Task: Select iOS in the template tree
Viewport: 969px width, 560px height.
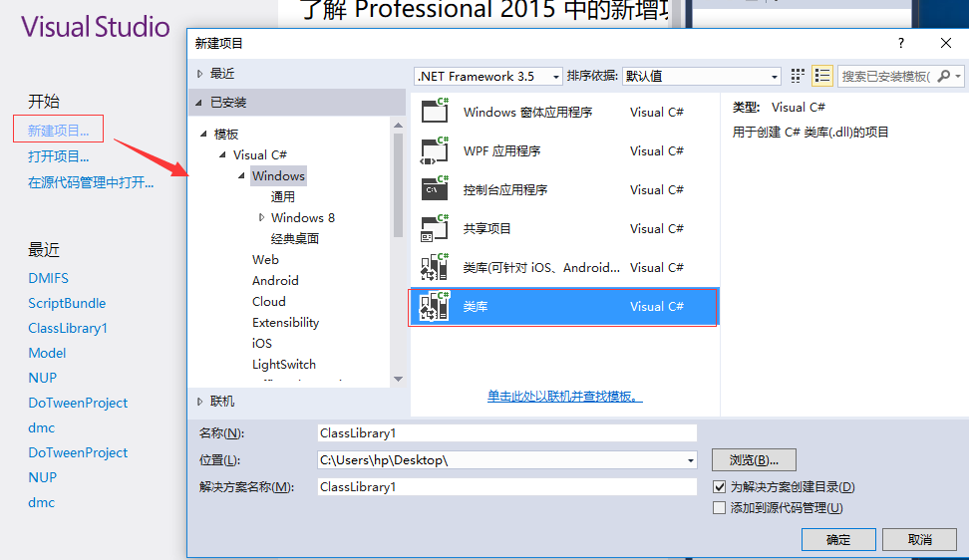Action: [261, 344]
